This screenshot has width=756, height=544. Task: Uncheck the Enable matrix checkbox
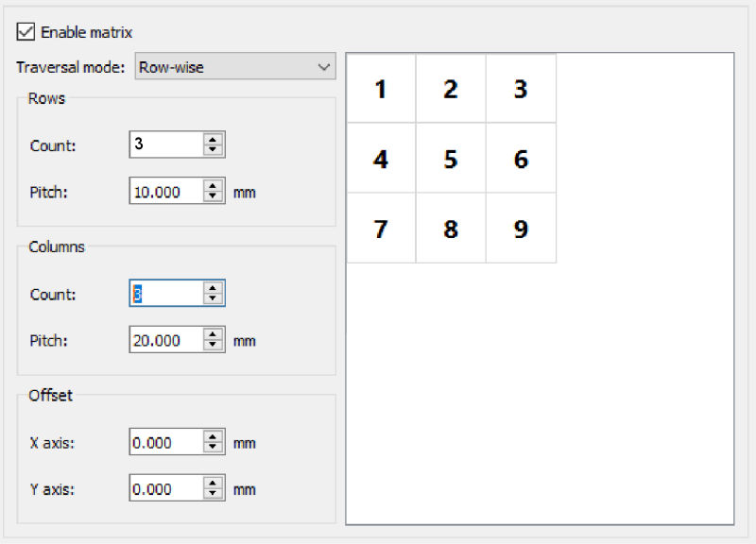26,32
